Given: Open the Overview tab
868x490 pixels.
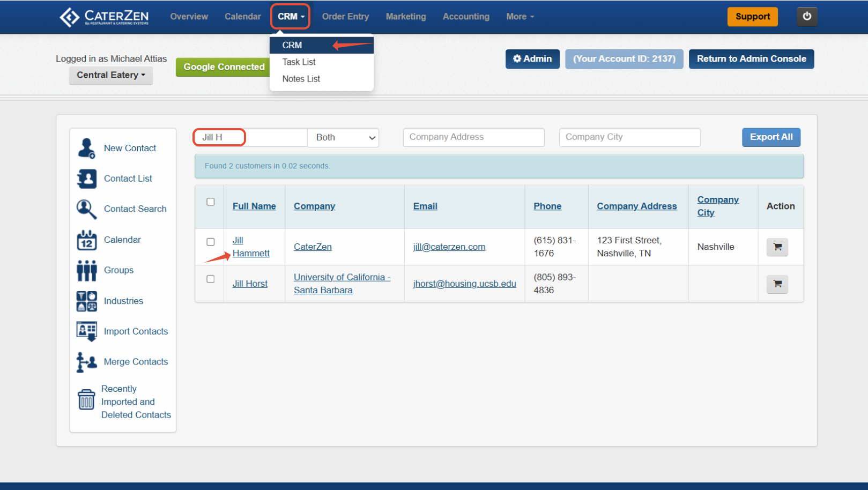Looking at the screenshot, I should point(189,17).
